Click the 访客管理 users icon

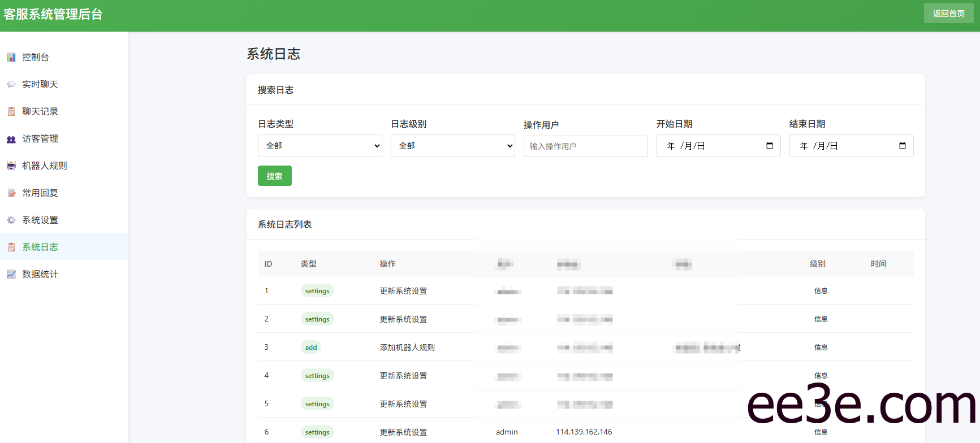coord(11,139)
